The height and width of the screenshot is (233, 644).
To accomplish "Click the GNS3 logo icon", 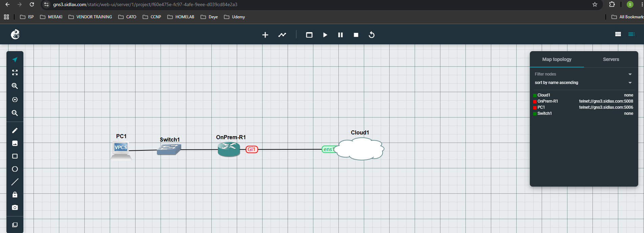I will pyautogui.click(x=15, y=34).
